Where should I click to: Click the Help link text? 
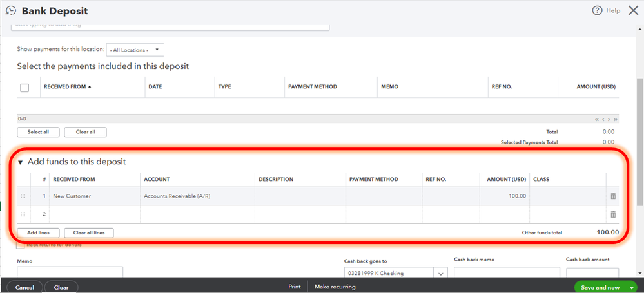tap(613, 11)
